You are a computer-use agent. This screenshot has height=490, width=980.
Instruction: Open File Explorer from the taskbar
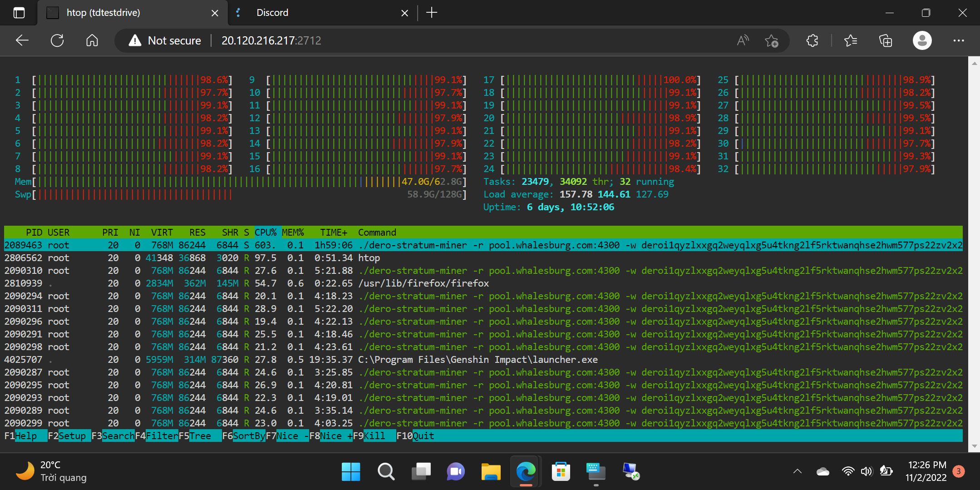coord(491,471)
